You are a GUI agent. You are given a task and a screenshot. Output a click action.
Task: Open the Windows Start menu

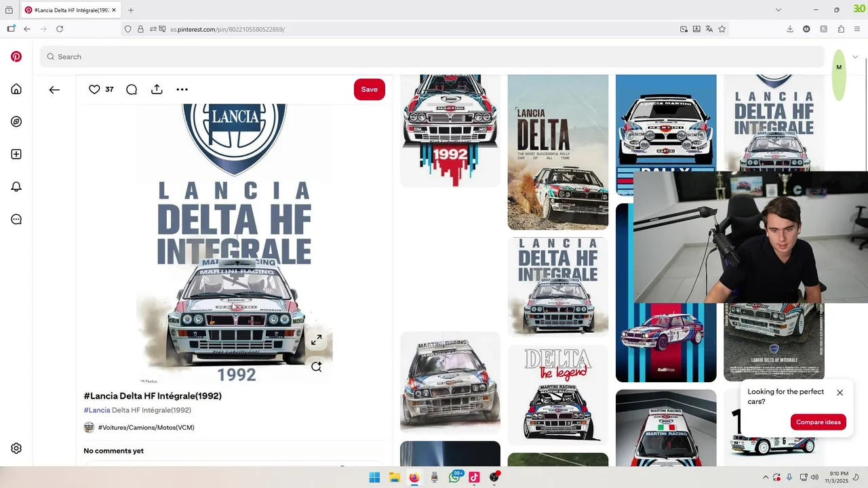(x=374, y=477)
